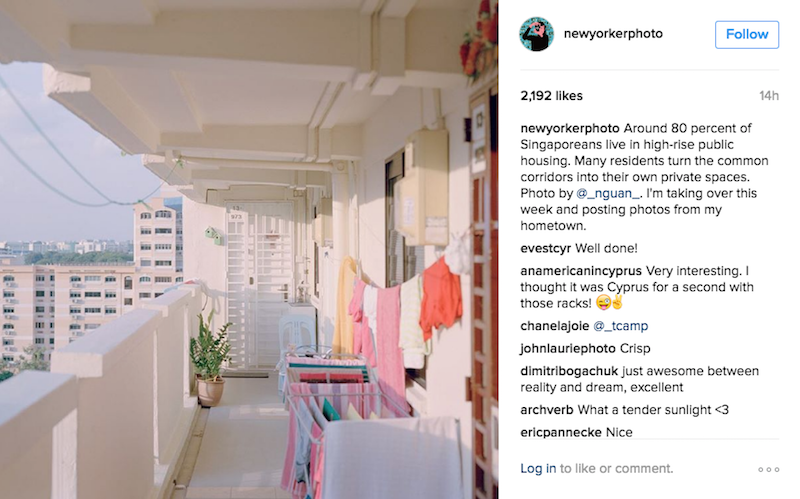
Task: Click the newyorkerphoto profile avatar
Action: click(536, 34)
